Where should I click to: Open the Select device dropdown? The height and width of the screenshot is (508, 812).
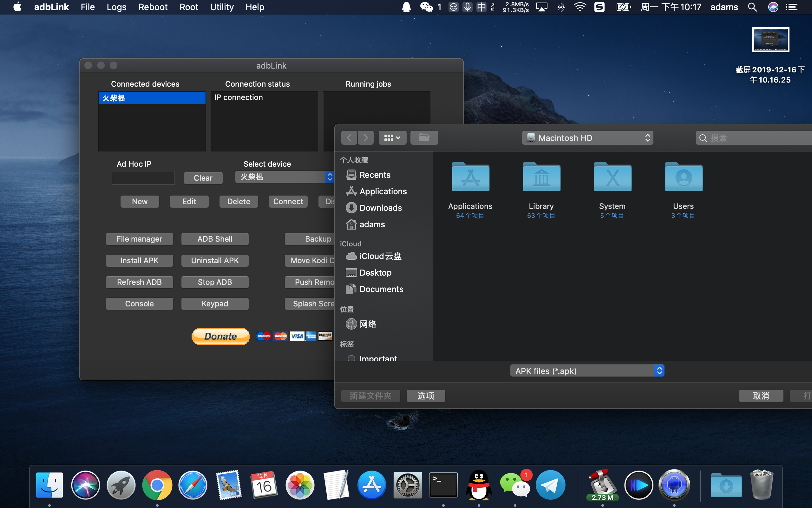tap(285, 177)
